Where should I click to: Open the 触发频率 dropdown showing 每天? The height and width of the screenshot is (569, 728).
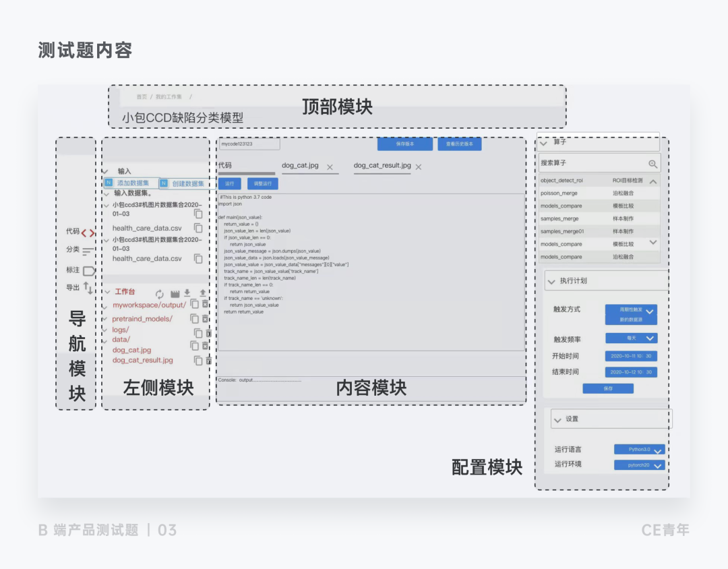(631, 338)
